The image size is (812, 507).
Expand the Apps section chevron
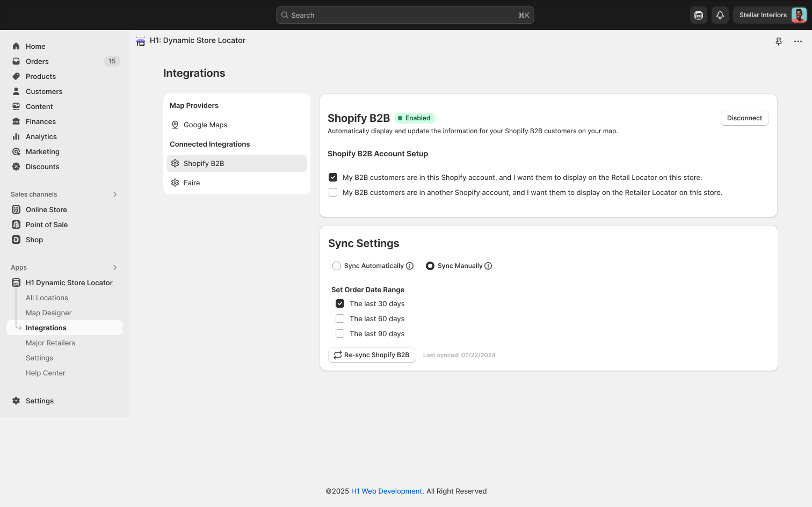(115, 267)
